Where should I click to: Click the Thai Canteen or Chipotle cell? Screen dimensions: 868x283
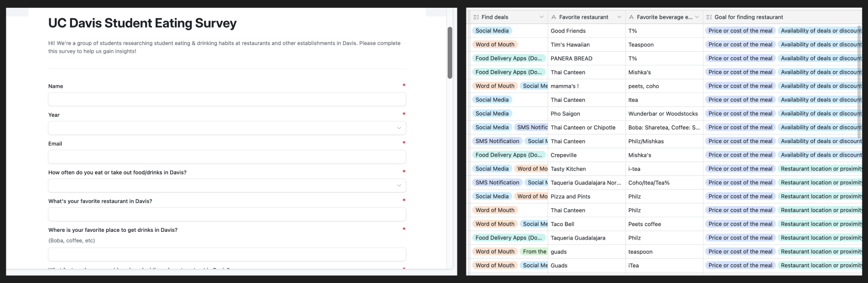coord(587,127)
